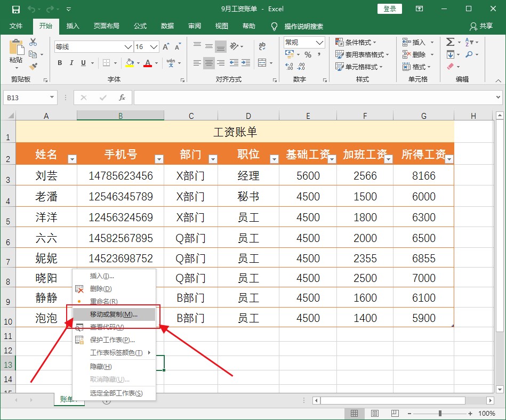Toggle italic formatting
The image size is (506, 420).
click(x=71, y=63)
